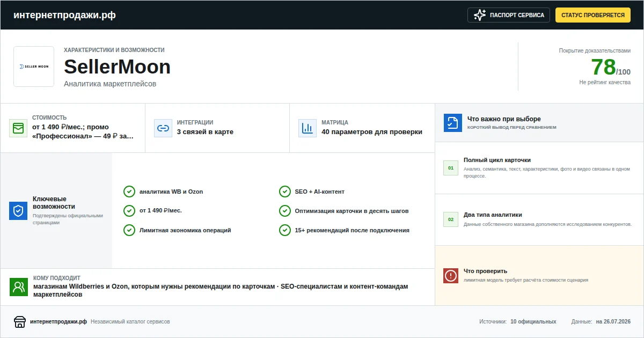Screen dimensions: 644x338
Task: Click the лимитная модель требует расчёта note
Action: click(x=526, y=280)
